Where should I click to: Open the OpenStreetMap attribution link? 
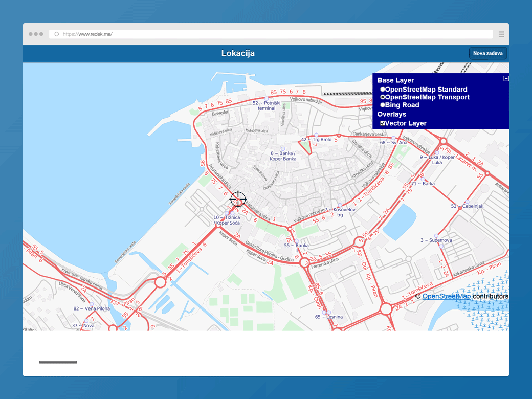click(446, 296)
